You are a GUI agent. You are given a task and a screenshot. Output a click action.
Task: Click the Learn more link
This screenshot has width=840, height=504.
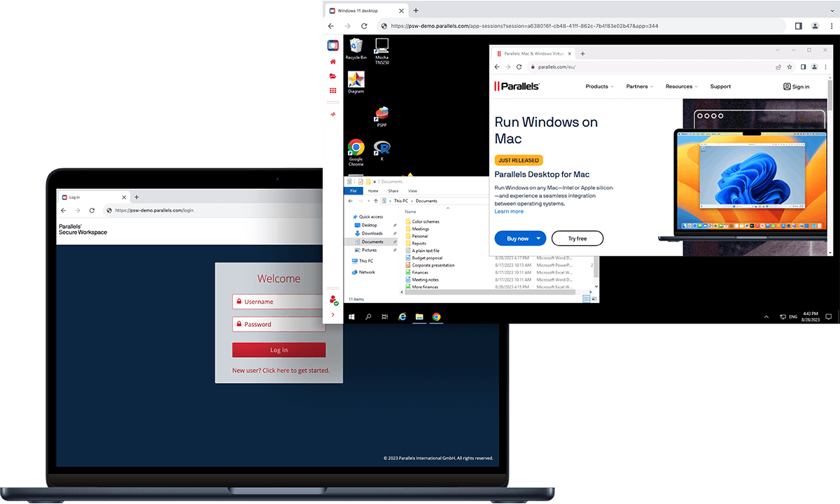508,211
